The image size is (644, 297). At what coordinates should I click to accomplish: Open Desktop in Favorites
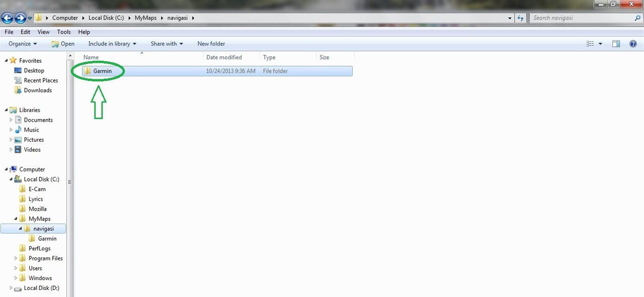tap(34, 70)
